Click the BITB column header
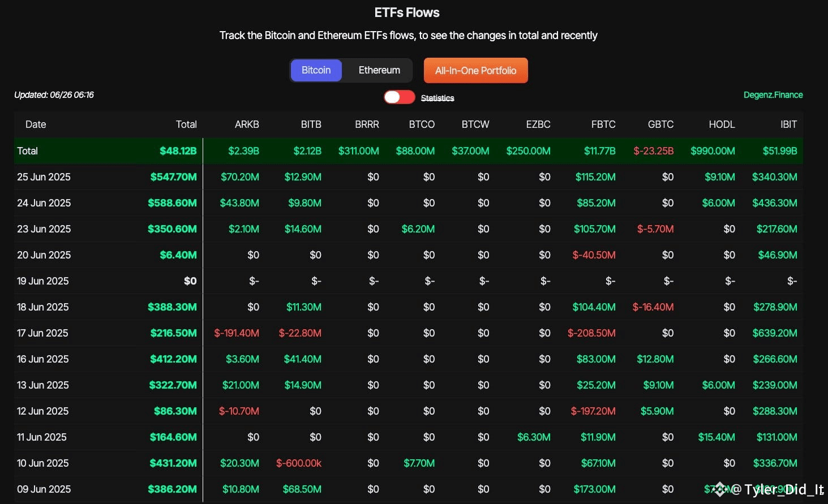 pos(311,124)
